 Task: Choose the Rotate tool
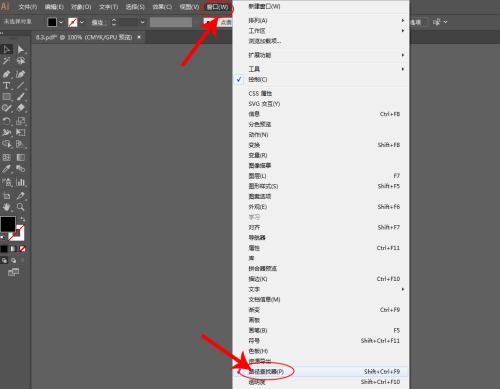(x=6, y=121)
